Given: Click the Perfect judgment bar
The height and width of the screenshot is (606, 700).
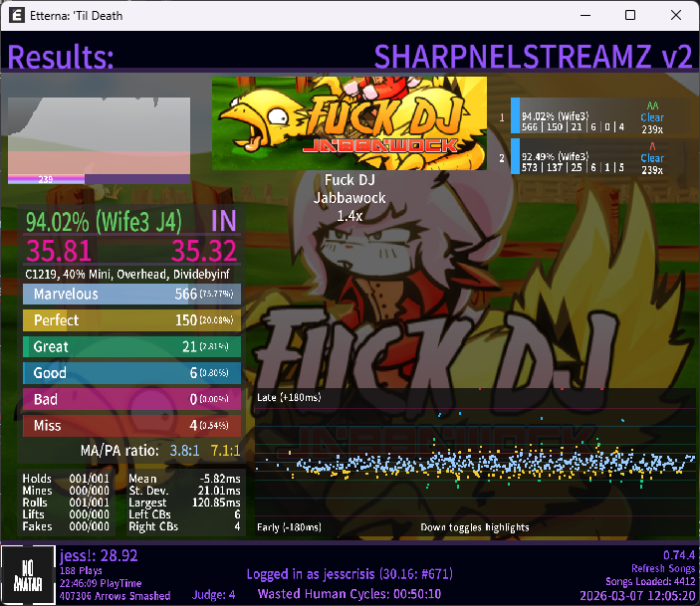Looking at the screenshot, I should click(x=131, y=320).
